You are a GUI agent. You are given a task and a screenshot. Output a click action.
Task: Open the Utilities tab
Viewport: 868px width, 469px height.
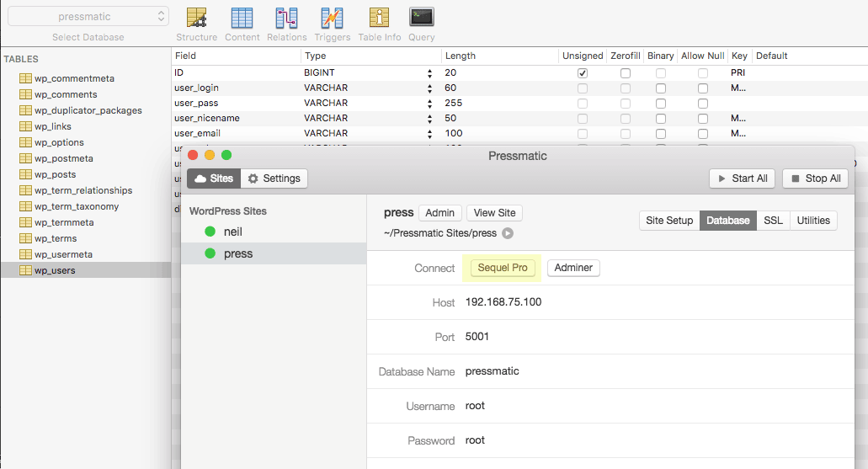(813, 221)
